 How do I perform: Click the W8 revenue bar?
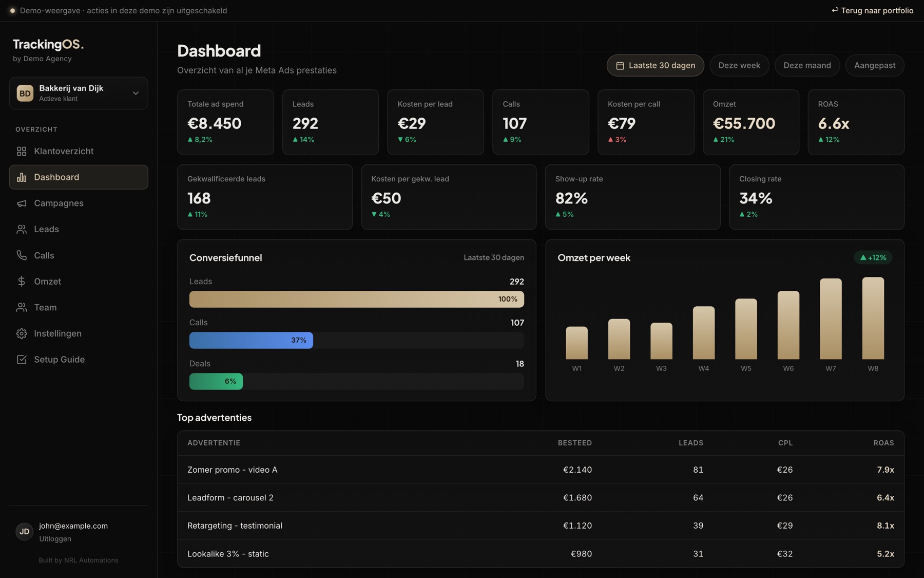[873, 319]
